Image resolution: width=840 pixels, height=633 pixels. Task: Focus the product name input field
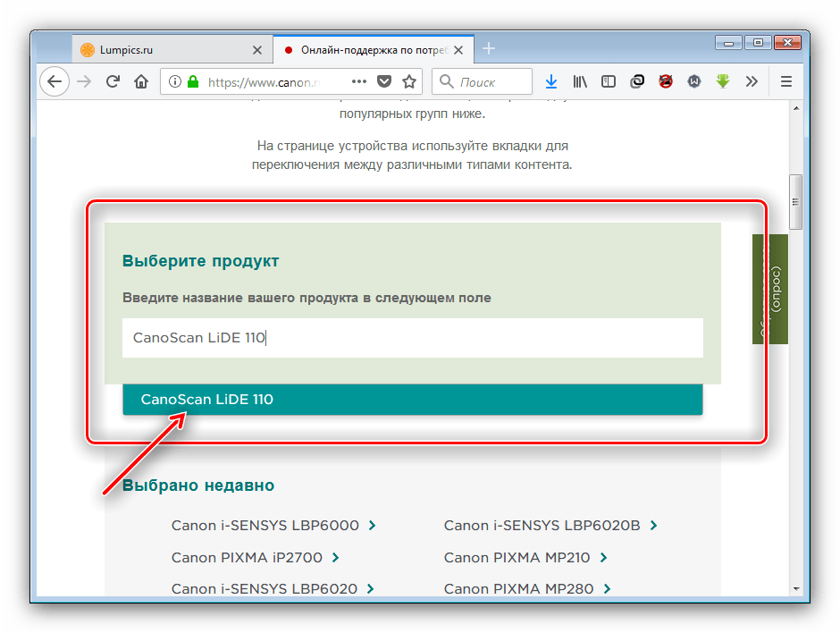(x=413, y=338)
